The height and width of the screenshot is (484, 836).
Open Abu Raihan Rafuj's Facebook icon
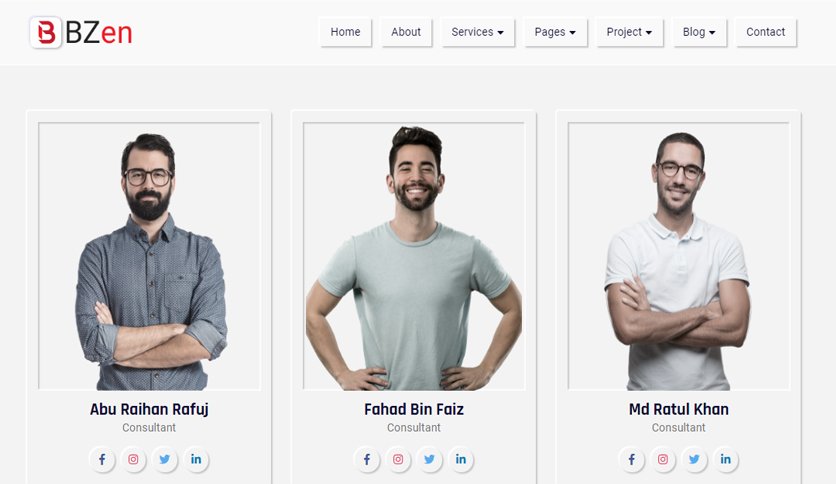(102, 459)
